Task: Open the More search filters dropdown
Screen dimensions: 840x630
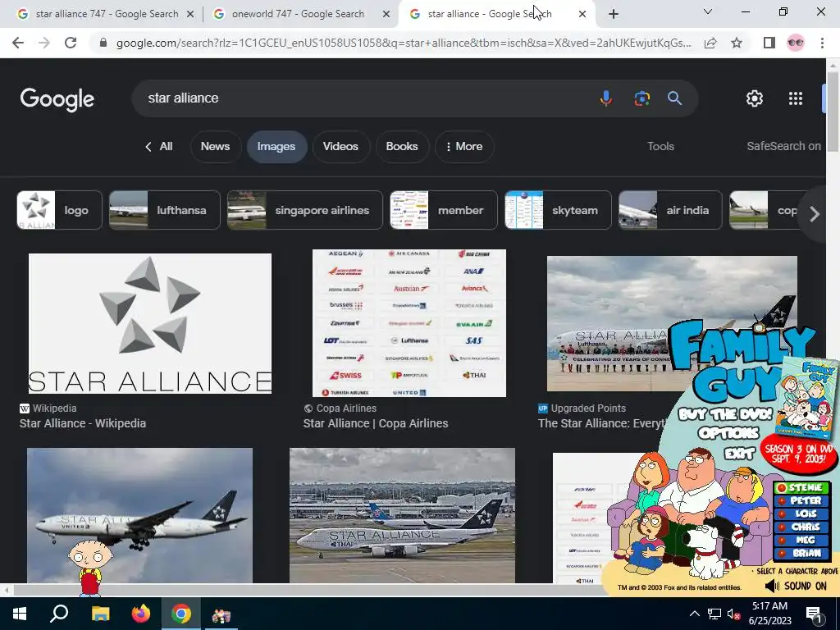Action: coord(464,146)
